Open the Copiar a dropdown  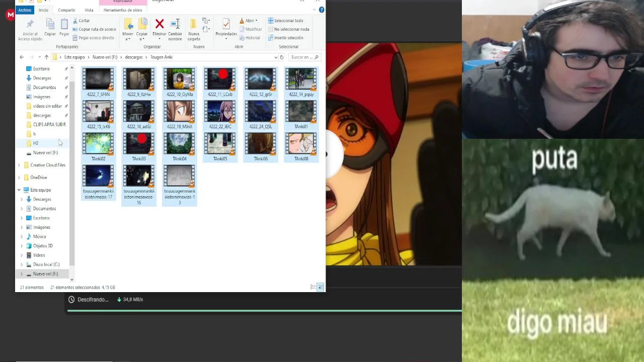tap(142, 30)
